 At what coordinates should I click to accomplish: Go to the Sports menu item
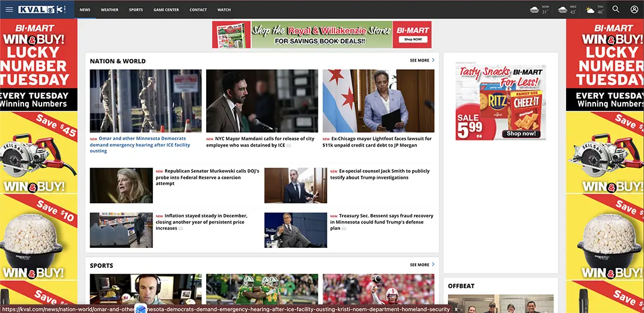click(136, 9)
